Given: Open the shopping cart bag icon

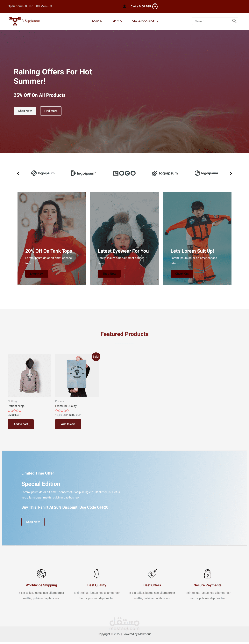Looking at the screenshot, I should pyautogui.click(x=155, y=6).
